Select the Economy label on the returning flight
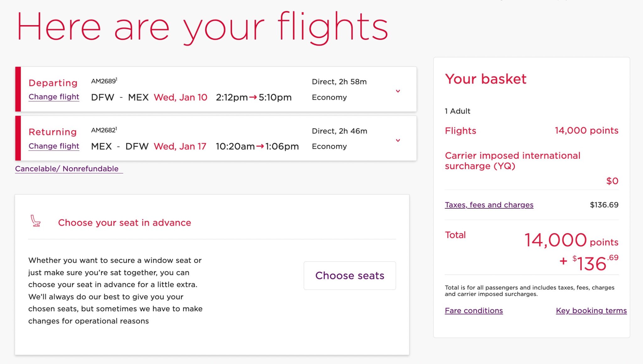Image resolution: width=643 pixels, height=364 pixels. [x=329, y=146]
